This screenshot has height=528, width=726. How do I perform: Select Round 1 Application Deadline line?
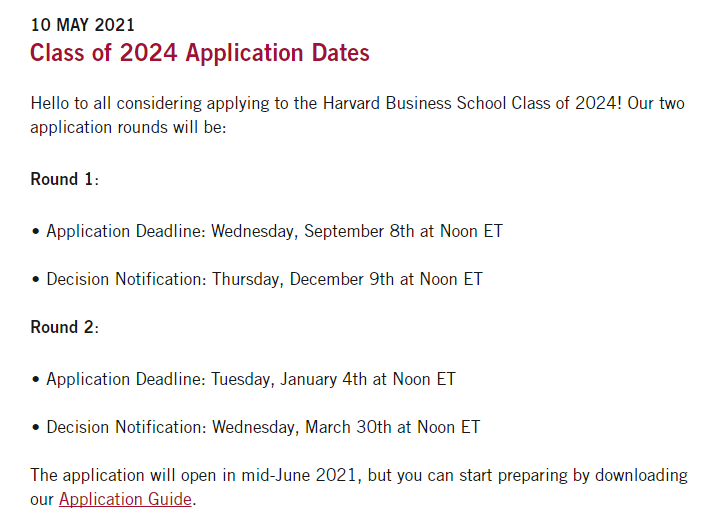[267, 231]
